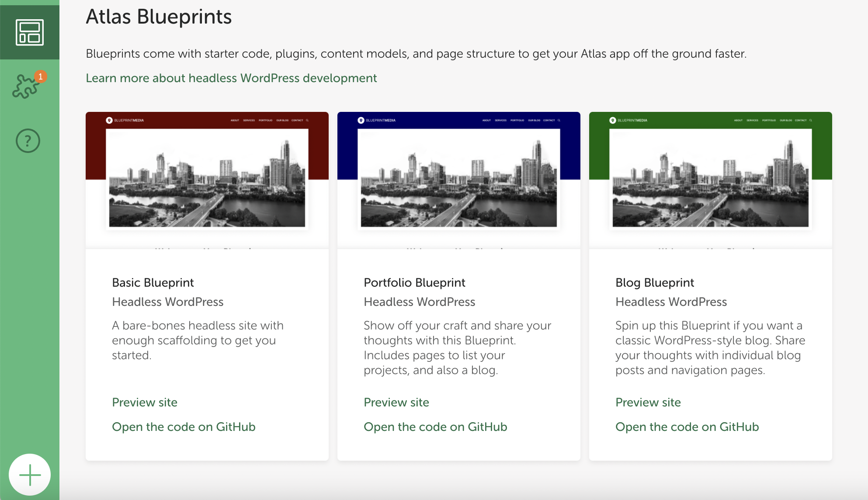The width and height of the screenshot is (868, 500).
Task: Open Blog Blueprint code on GitHub
Action: pyautogui.click(x=687, y=427)
